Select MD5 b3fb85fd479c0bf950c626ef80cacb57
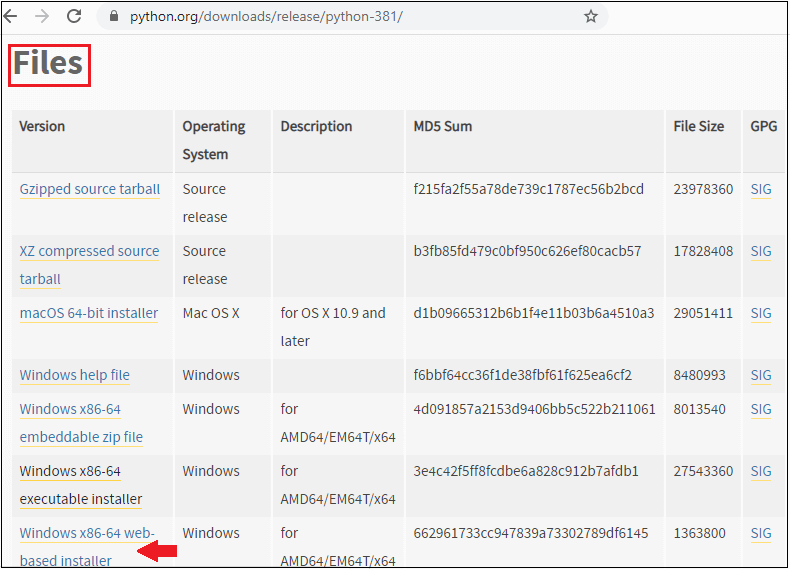790x569 pixels. (527, 251)
